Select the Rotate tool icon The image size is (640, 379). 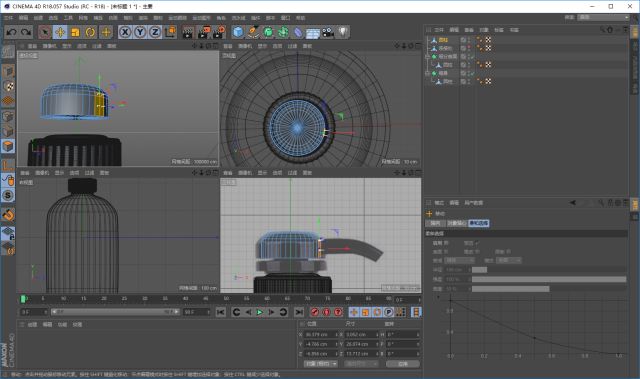[90, 32]
